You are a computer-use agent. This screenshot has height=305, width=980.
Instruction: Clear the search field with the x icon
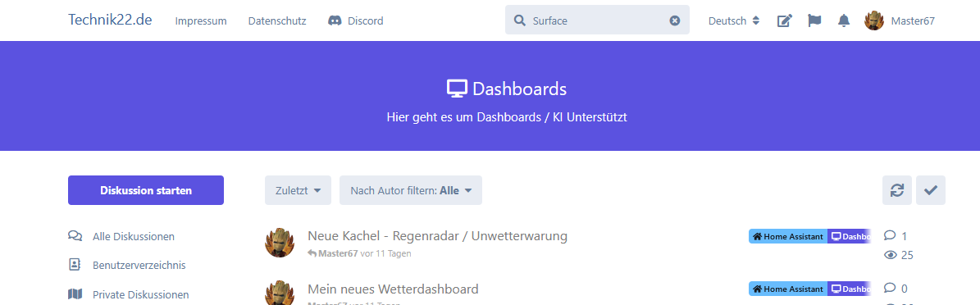pyautogui.click(x=674, y=20)
